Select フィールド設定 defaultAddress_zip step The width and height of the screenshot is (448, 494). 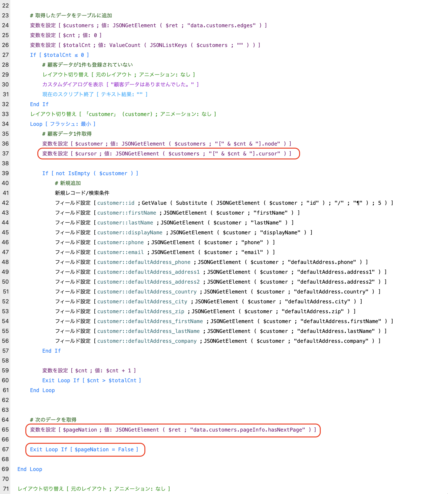pos(205,311)
